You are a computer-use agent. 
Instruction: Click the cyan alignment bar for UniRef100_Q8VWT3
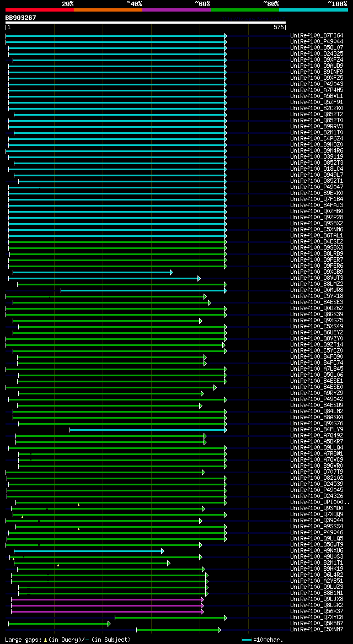[x=104, y=278]
